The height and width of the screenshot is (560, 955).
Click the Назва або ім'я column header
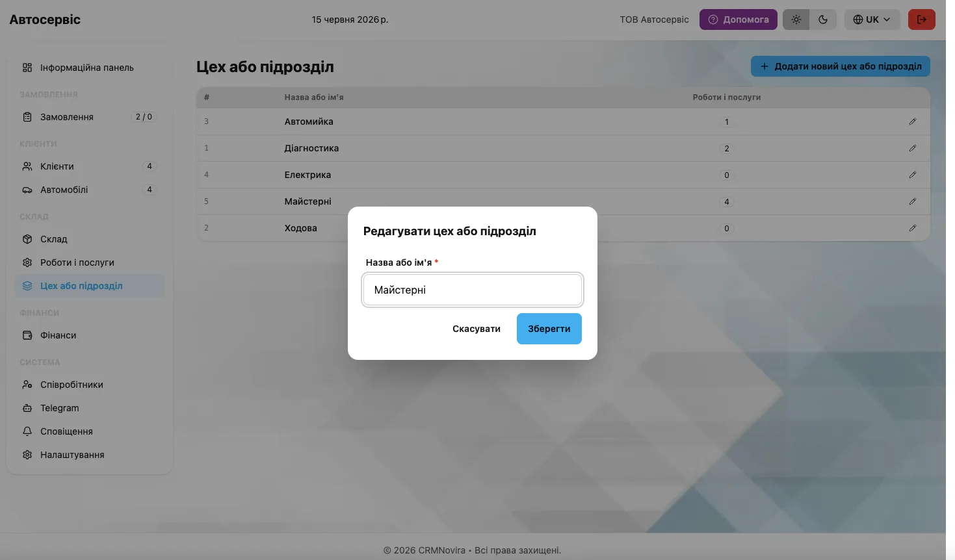click(314, 97)
